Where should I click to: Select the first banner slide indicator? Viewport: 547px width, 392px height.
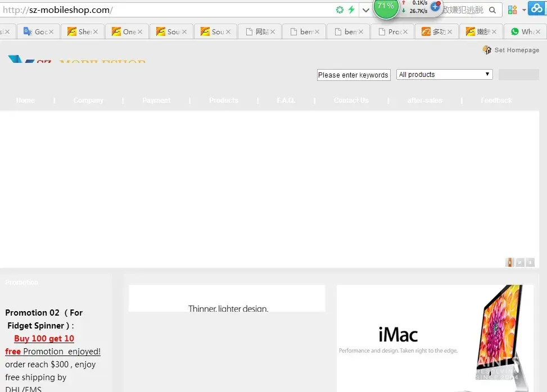[510, 262]
